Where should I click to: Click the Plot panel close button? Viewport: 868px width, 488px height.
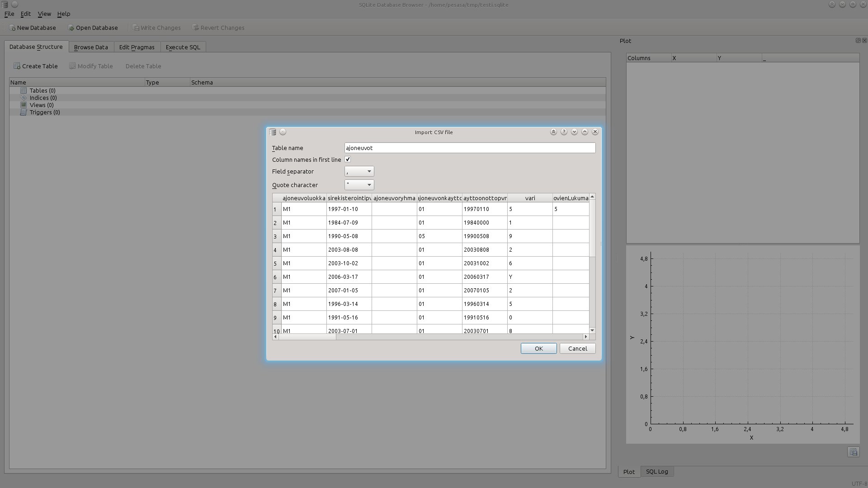pos(864,41)
